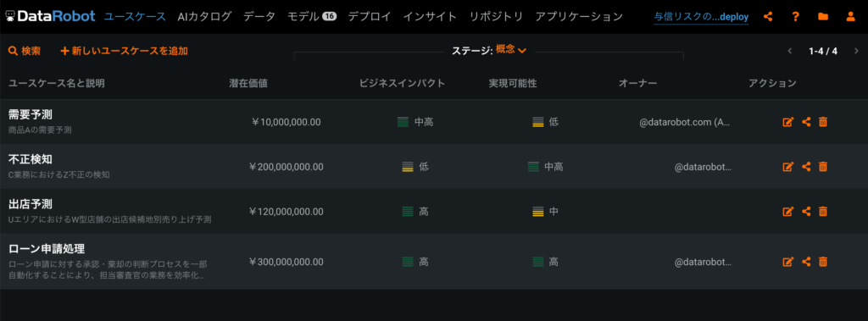The height and width of the screenshot is (321, 868).
Task: Open the user account profile icon
Action: click(x=850, y=17)
